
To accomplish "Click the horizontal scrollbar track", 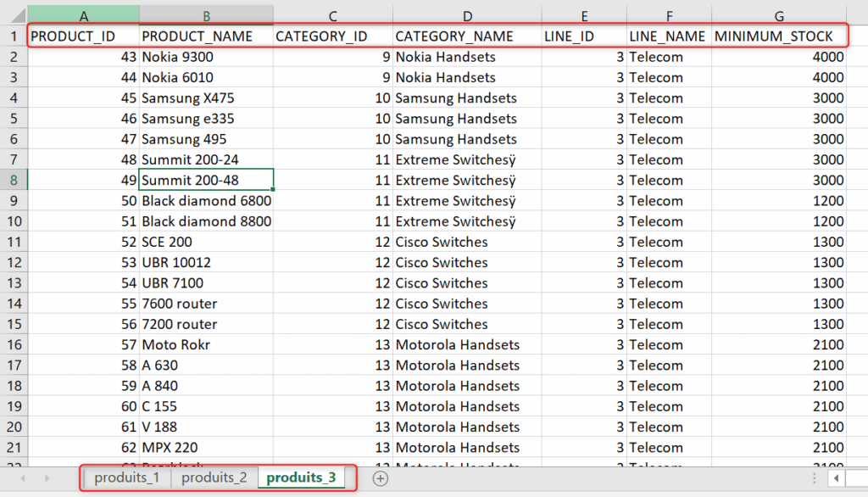I will [856, 478].
